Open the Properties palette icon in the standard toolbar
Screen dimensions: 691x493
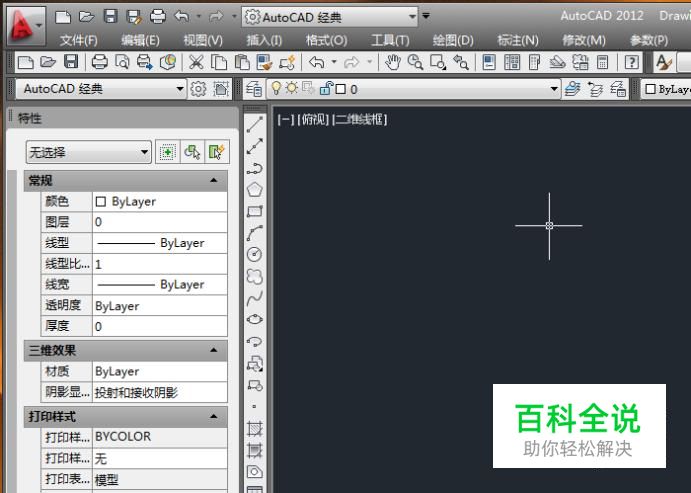[x=489, y=62]
